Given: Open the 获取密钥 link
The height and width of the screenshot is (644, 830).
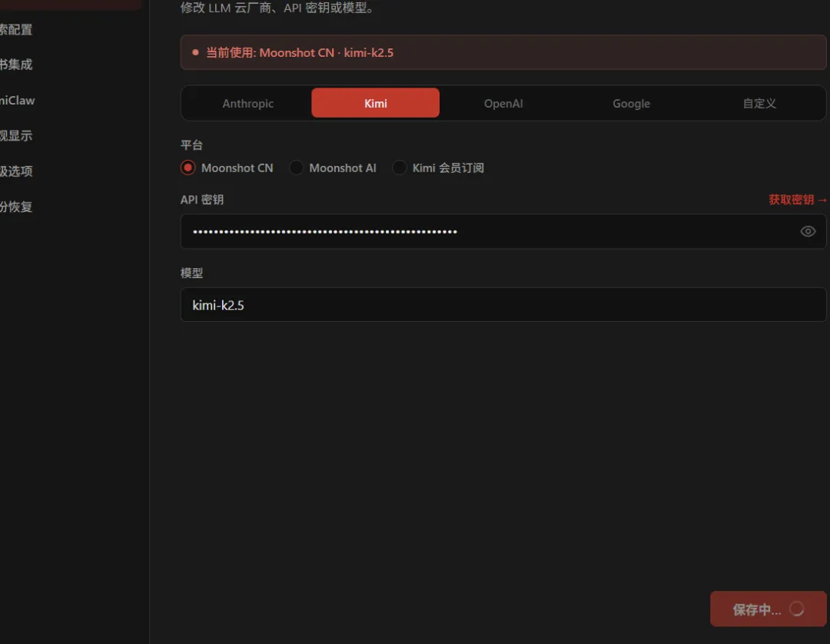Looking at the screenshot, I should click(797, 200).
